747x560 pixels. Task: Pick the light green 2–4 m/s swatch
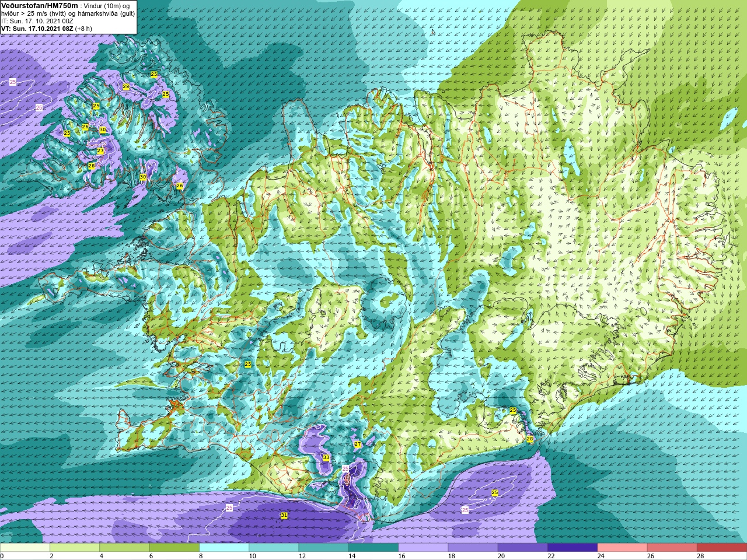[x=75, y=548]
